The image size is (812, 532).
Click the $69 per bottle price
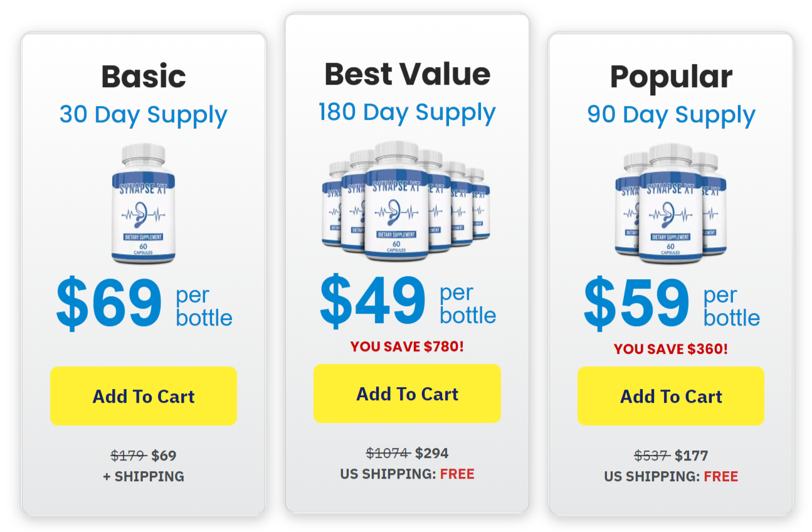tap(144, 304)
